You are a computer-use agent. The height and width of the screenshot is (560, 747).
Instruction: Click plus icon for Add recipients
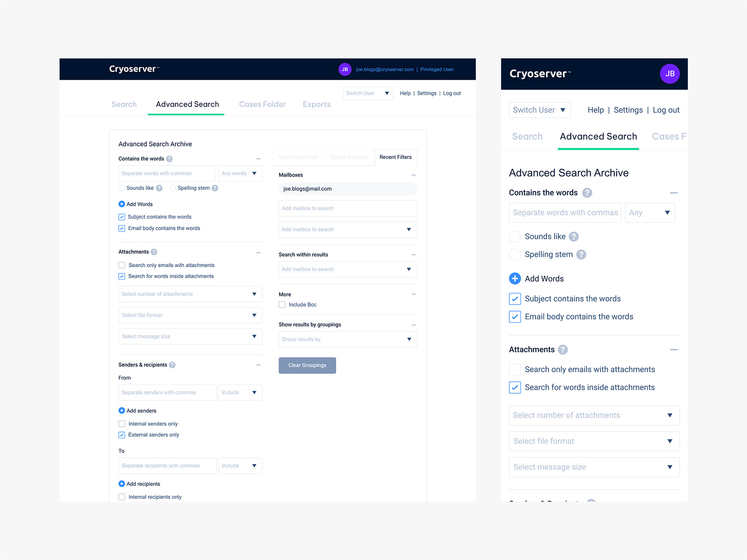click(x=122, y=484)
